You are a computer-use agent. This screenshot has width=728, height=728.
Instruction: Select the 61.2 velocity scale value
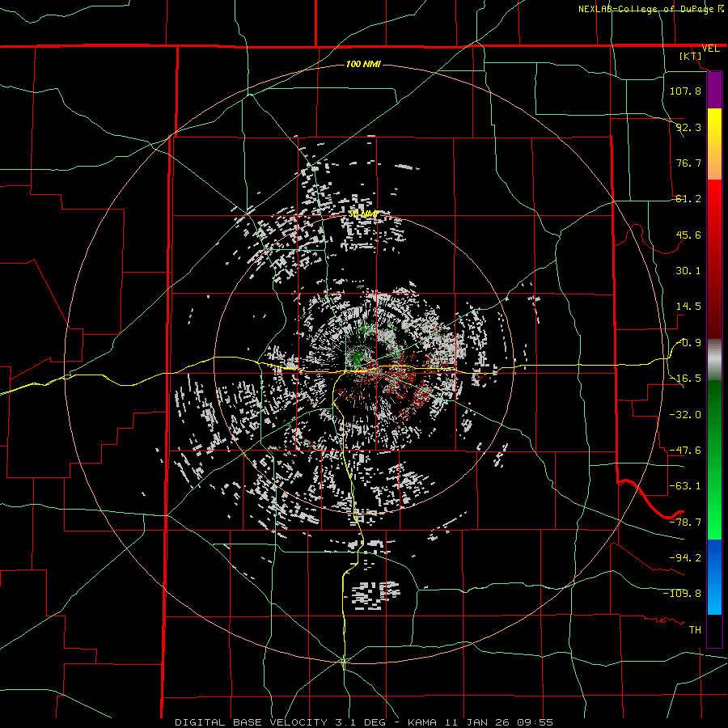(x=688, y=199)
